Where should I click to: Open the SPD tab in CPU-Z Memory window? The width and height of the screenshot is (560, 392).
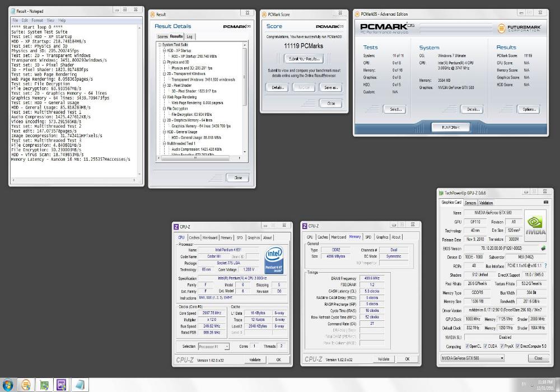click(x=368, y=237)
